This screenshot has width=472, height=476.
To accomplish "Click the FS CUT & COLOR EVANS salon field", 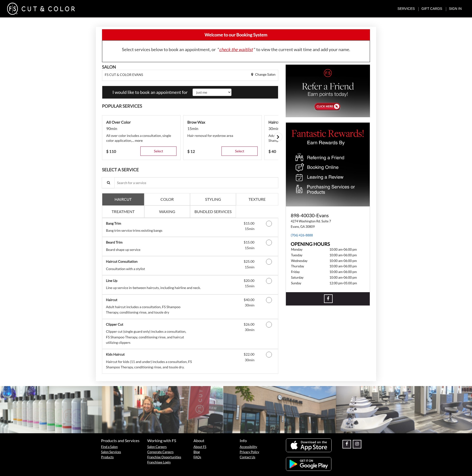I will click(190, 75).
